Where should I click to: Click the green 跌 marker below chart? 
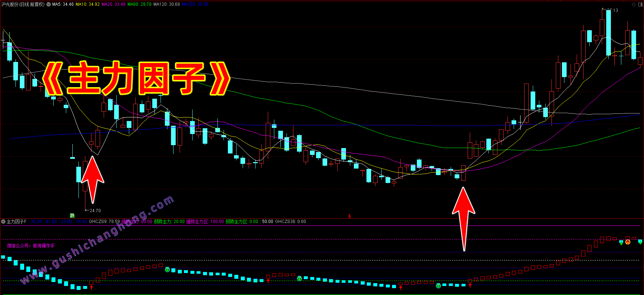72,215
